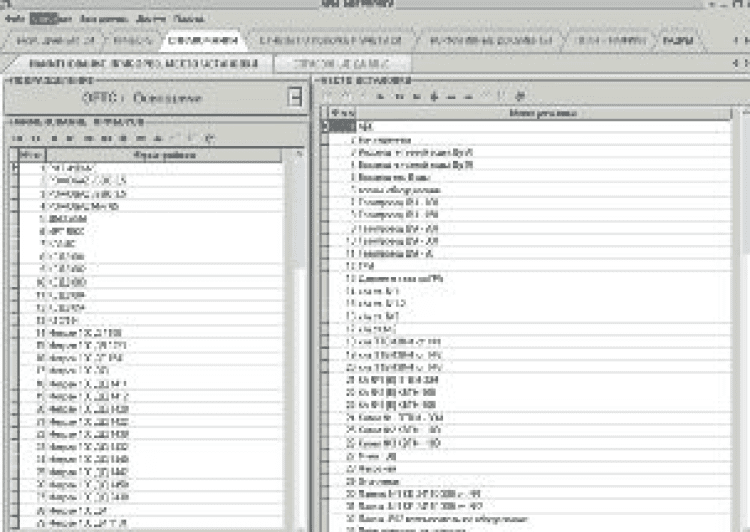Select the active white tab in top tab row
The width and height of the screenshot is (750, 532).
tap(203, 40)
